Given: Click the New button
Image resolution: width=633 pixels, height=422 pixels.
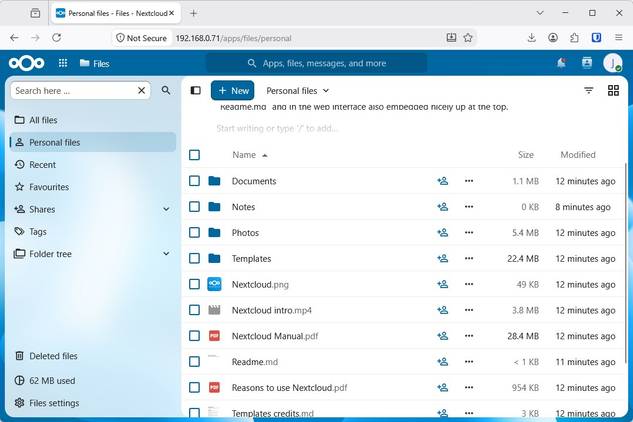Looking at the screenshot, I should pos(233,90).
